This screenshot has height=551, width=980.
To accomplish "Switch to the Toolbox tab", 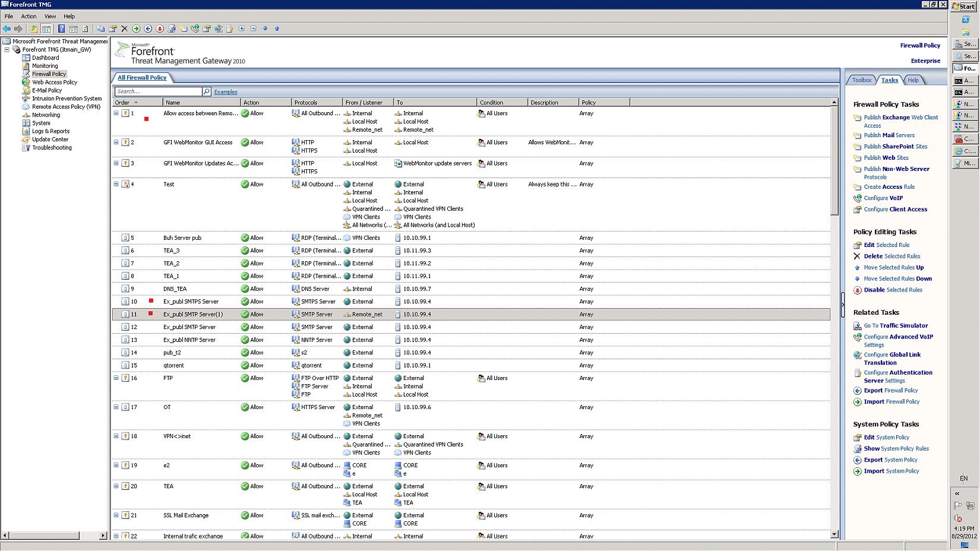I will (x=861, y=80).
